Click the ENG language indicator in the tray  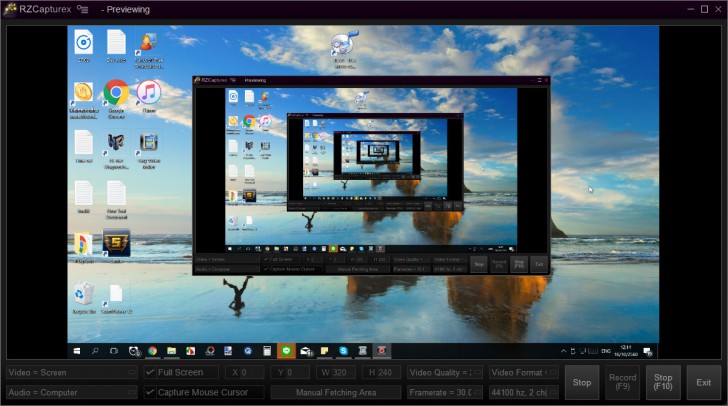tap(606, 351)
